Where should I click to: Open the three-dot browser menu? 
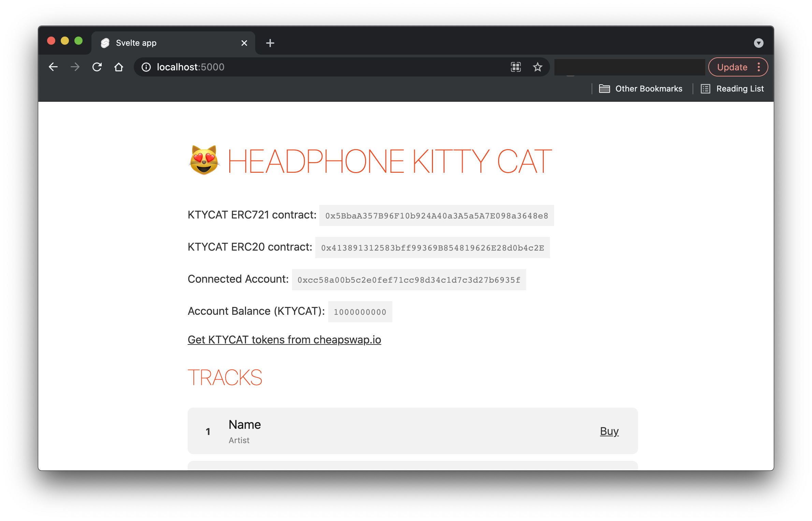click(x=759, y=67)
